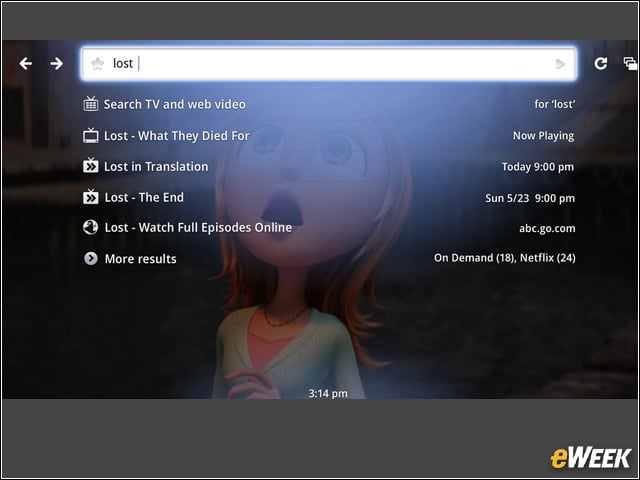640x480 pixels.
Task: Click the 'Today 9:00 pm' time
Action: coord(538,167)
